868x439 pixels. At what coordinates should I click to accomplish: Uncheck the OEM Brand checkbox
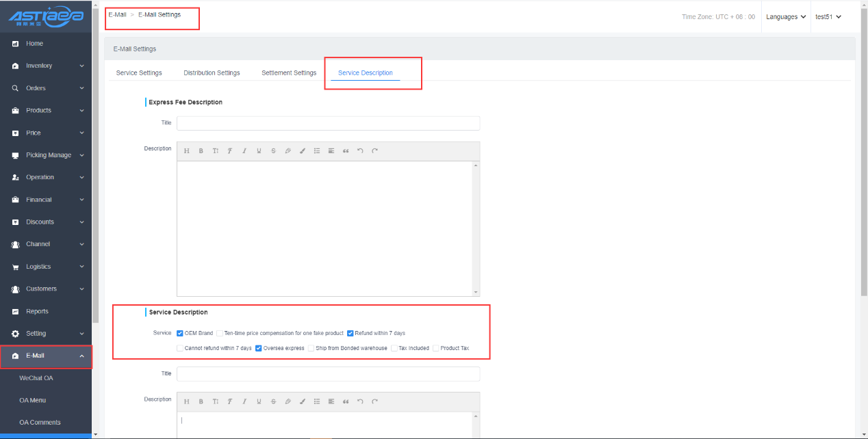point(180,334)
